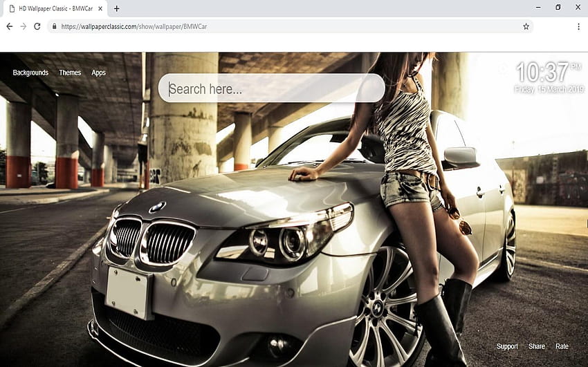Click the wallpaperclassic.com address bar
Screen dimensions: 588x367
coord(289,26)
